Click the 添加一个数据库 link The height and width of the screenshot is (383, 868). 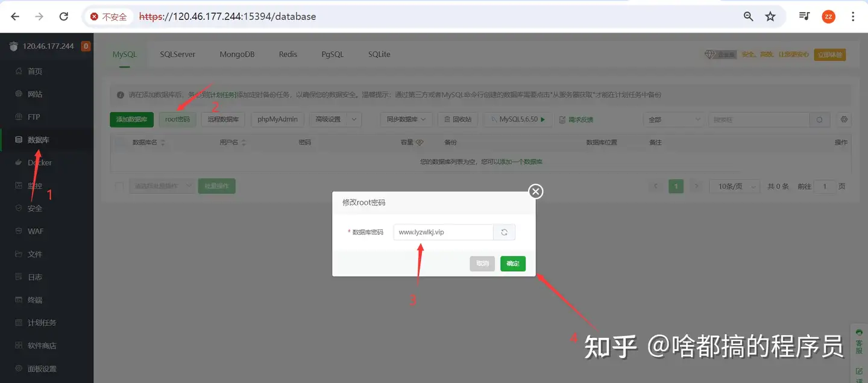521,162
